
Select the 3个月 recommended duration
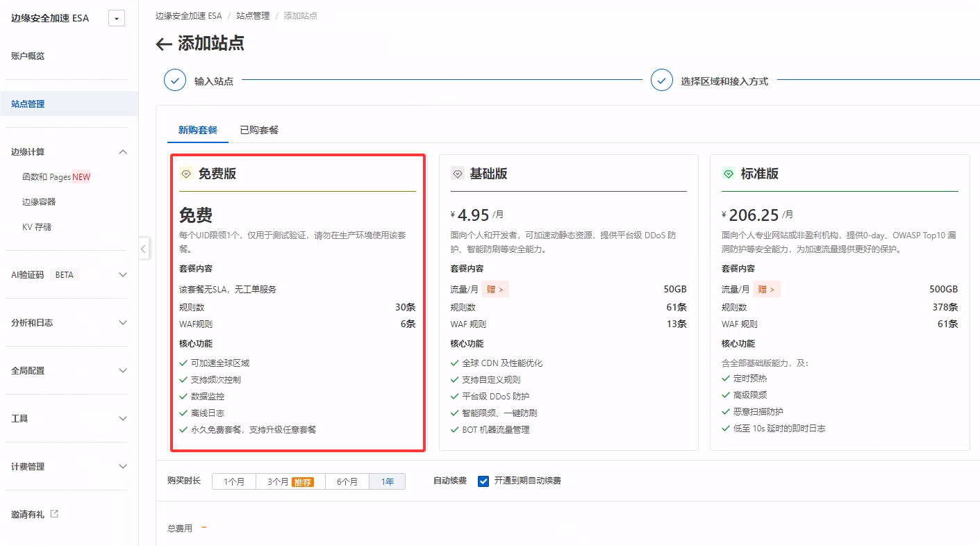point(290,481)
